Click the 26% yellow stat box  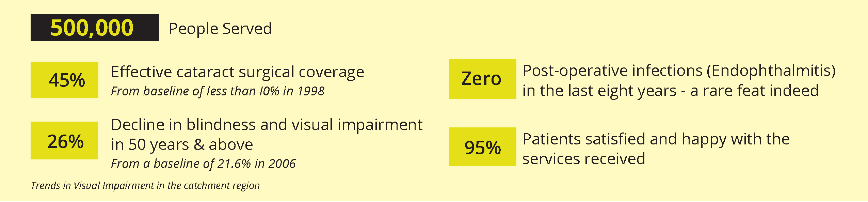[x=64, y=140]
